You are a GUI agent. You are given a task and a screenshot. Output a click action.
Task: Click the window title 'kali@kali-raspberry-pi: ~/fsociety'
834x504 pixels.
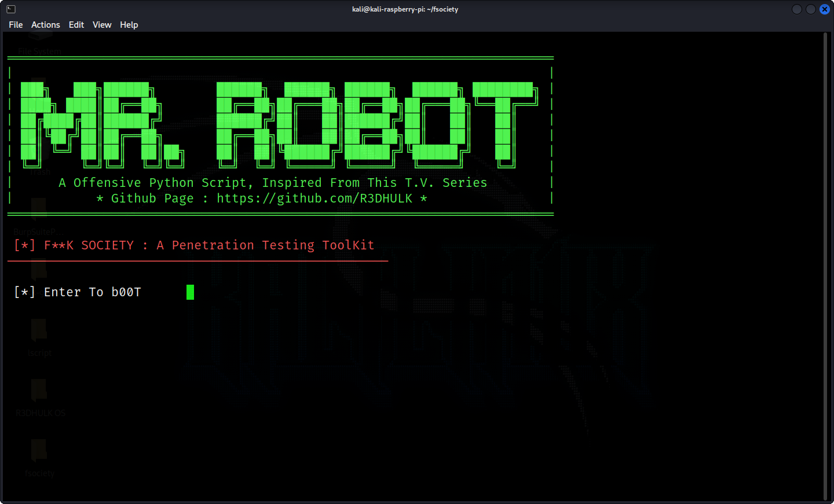click(x=405, y=9)
